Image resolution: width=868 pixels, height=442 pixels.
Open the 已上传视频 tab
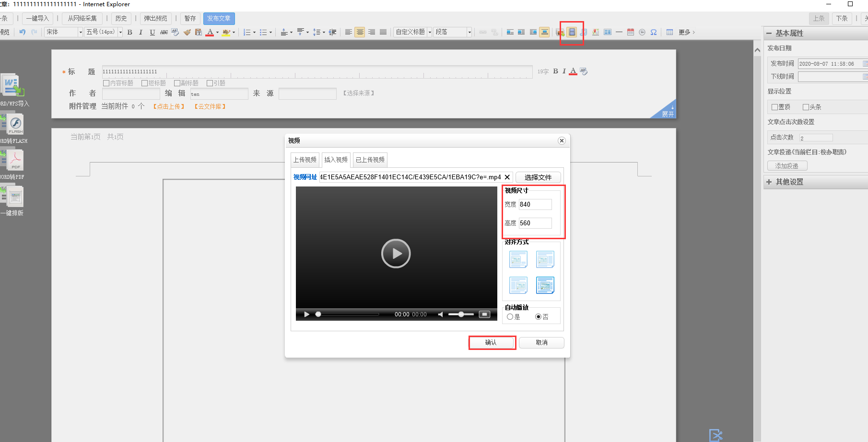(370, 160)
